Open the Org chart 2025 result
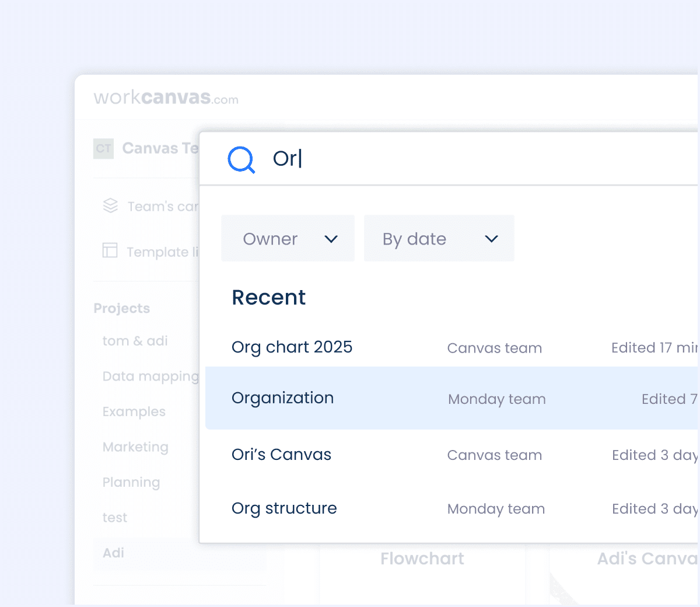Viewport: 700px width, 607px height. tap(292, 347)
